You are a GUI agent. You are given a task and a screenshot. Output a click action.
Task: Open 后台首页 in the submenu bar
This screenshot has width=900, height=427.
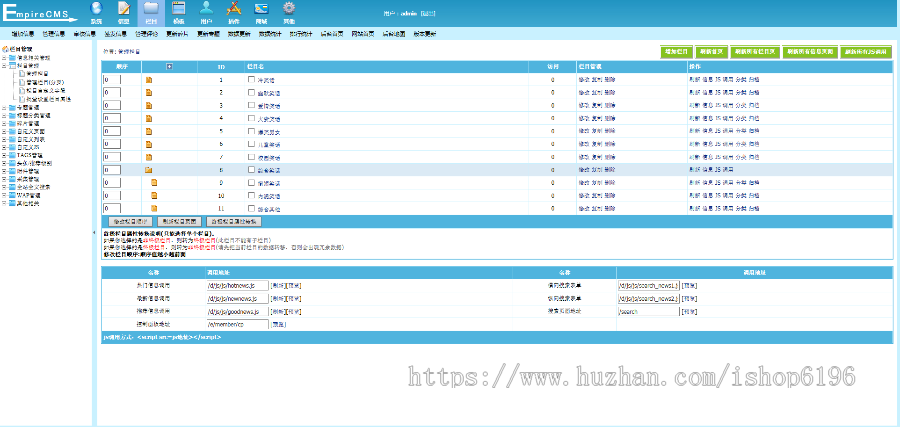tap(332, 34)
